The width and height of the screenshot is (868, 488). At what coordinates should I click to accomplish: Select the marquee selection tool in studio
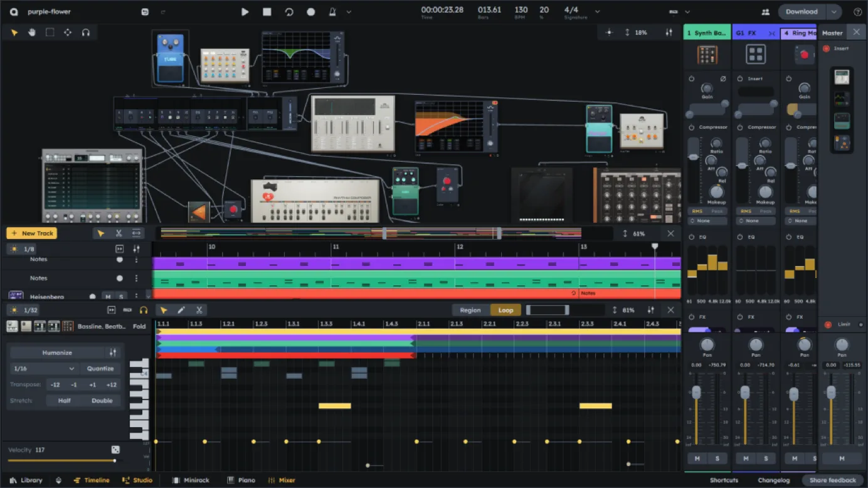[x=50, y=33]
